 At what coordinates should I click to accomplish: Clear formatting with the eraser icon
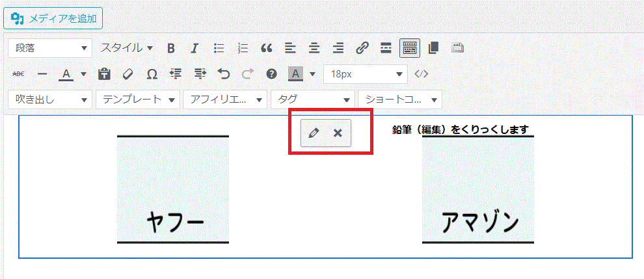coord(128,74)
